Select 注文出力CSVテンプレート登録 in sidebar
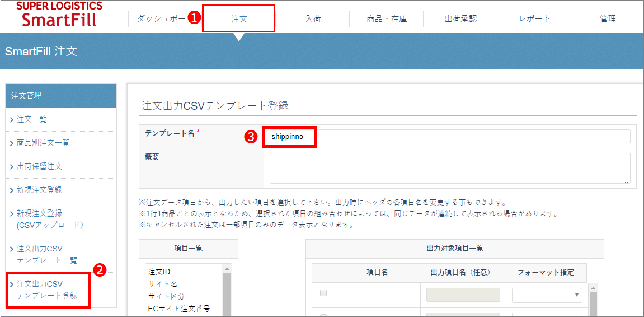Image resolution: width=644 pixels, height=317 pixels. [x=47, y=290]
